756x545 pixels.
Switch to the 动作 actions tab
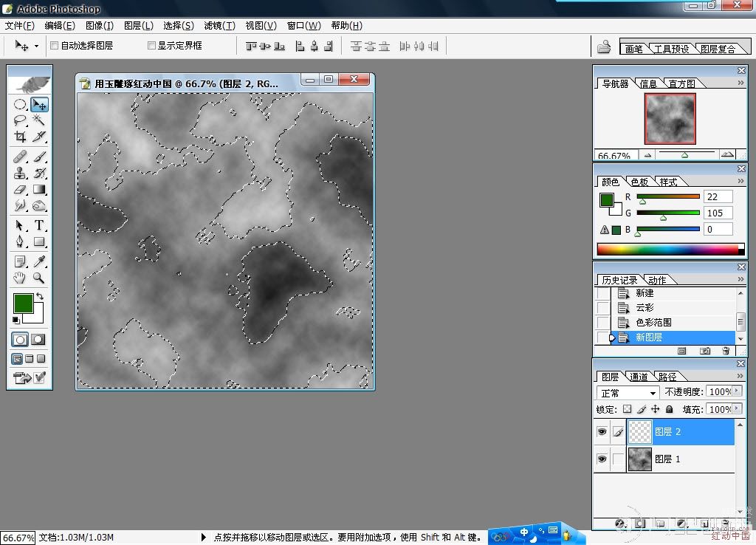tap(657, 280)
